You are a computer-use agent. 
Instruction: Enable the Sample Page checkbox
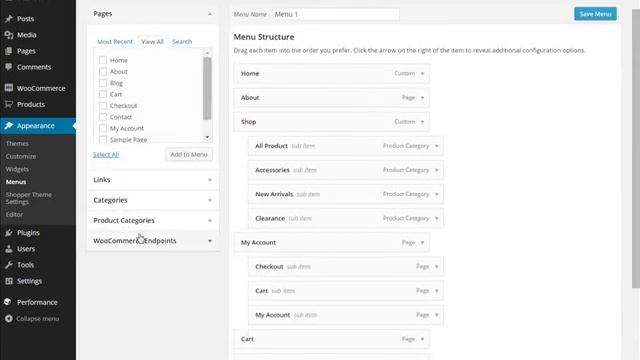pyautogui.click(x=103, y=140)
